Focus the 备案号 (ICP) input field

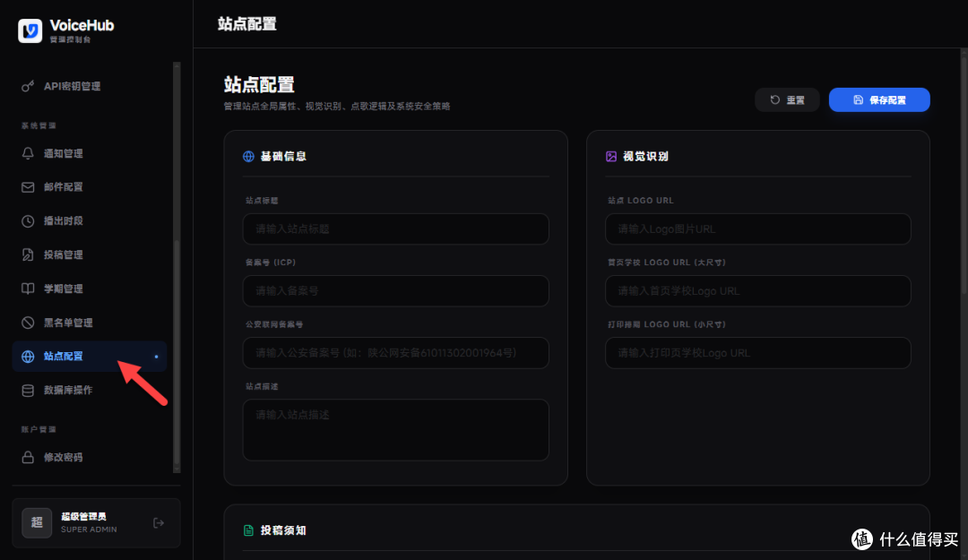coord(396,291)
